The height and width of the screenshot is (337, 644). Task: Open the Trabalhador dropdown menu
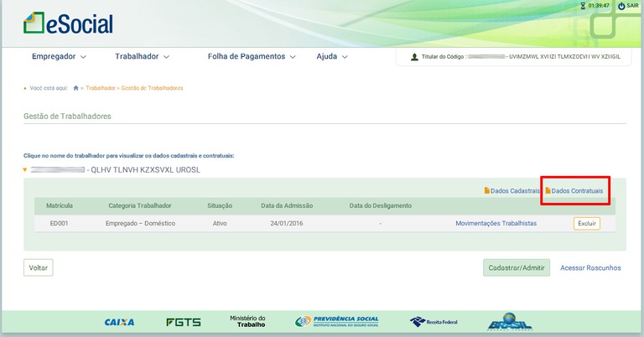[x=142, y=56]
